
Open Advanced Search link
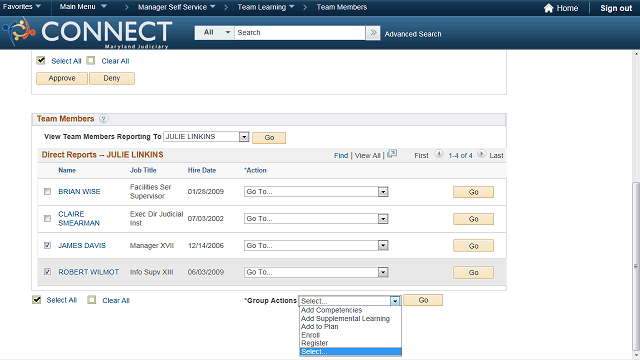[x=413, y=34]
